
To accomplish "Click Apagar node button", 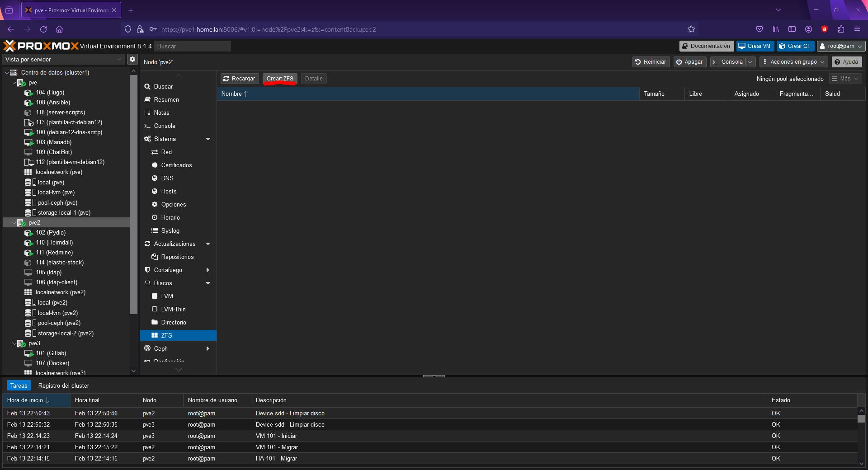I will 690,62.
